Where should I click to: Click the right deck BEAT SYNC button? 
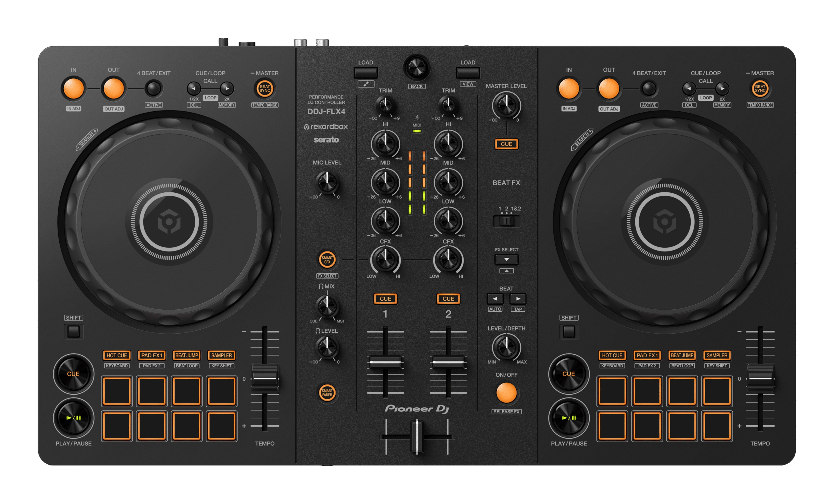click(x=760, y=89)
